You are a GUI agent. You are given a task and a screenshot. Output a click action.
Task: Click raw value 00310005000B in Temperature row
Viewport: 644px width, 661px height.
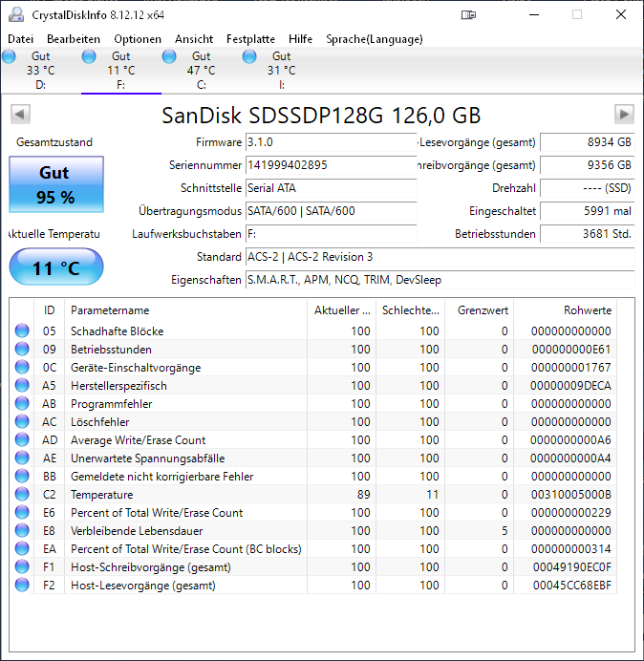pyautogui.click(x=570, y=494)
